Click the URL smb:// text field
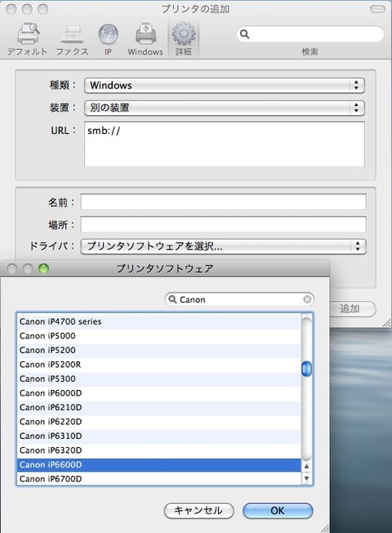Viewport: 392px width, 533px height. tap(225, 144)
